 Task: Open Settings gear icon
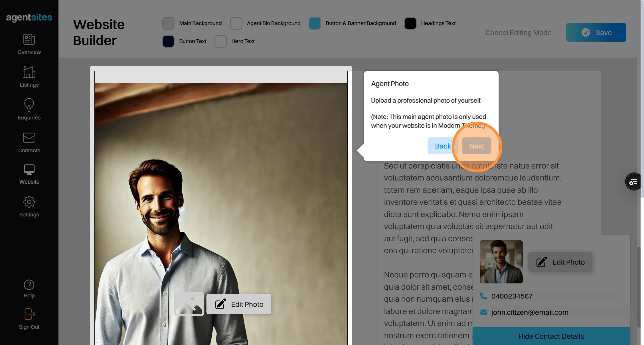pos(29,202)
